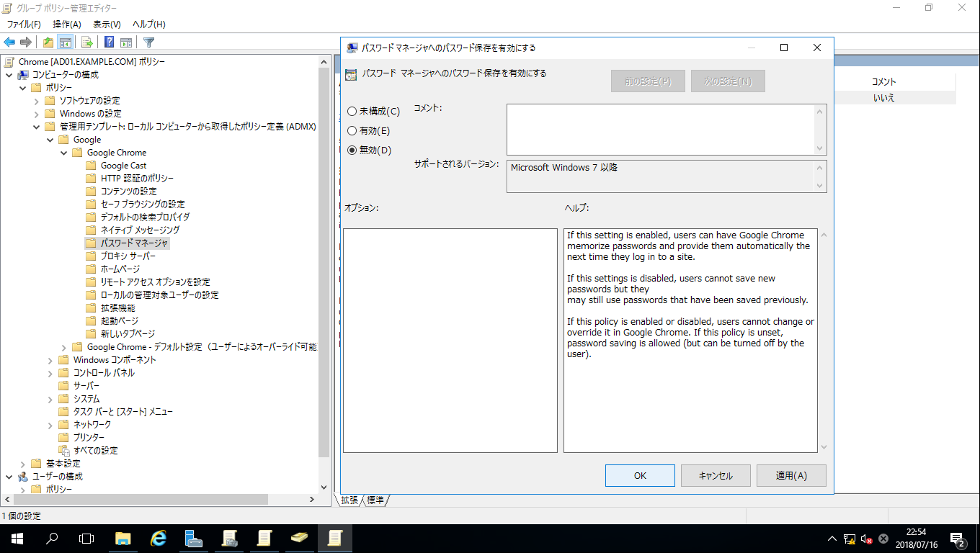980x553 pixels.
Task: Open the Windows Start menu
Action: [16, 539]
